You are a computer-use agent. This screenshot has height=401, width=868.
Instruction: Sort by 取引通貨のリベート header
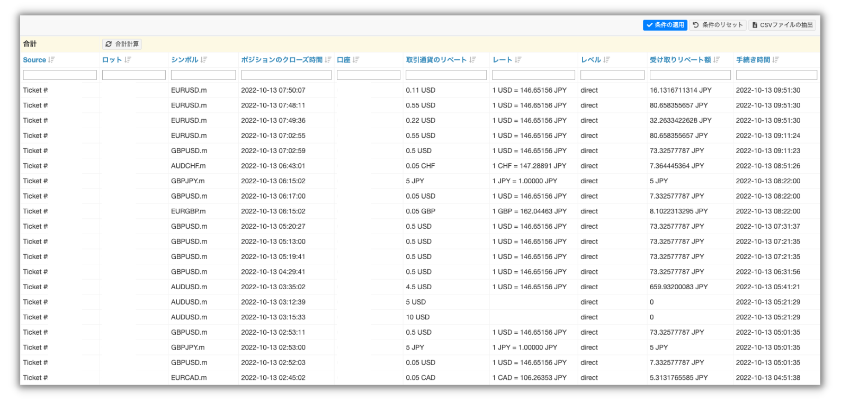[x=436, y=60]
